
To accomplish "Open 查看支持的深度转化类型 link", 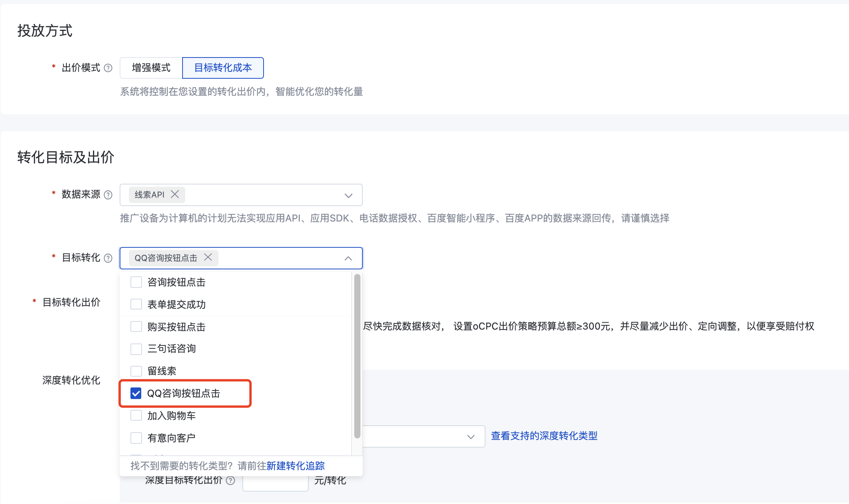I will (544, 436).
